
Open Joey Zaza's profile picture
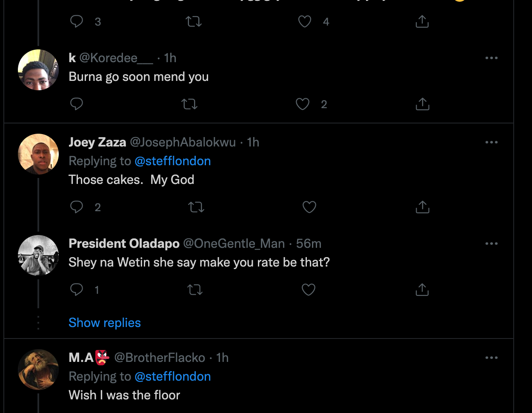pos(38,154)
